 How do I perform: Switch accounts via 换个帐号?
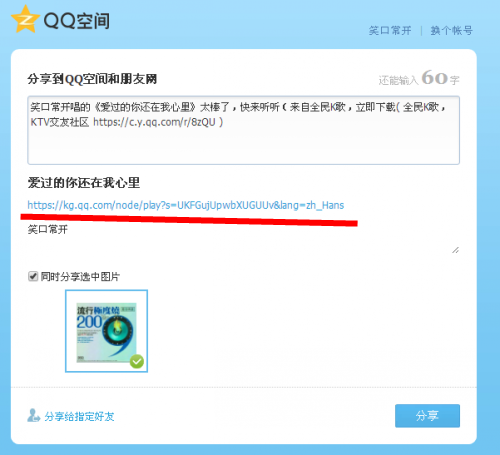point(452,31)
